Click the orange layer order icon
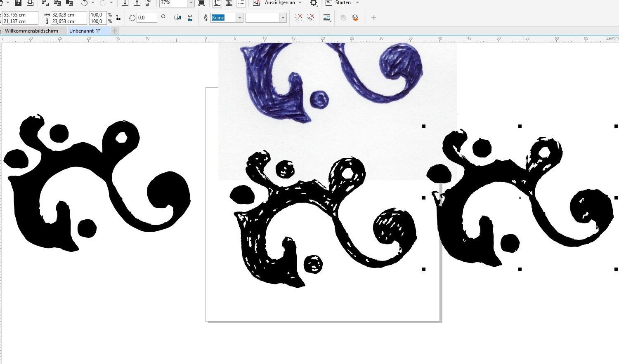 point(355,18)
